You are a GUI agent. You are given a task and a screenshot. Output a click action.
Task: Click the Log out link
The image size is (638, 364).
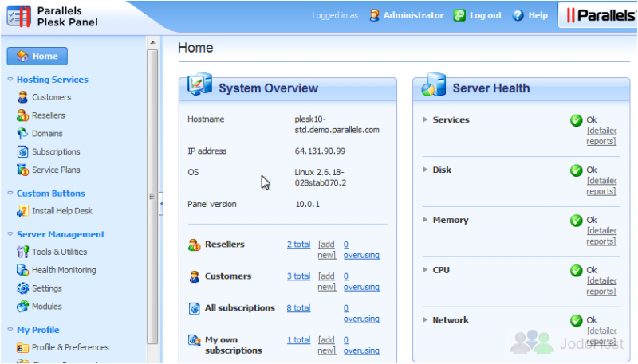478,15
